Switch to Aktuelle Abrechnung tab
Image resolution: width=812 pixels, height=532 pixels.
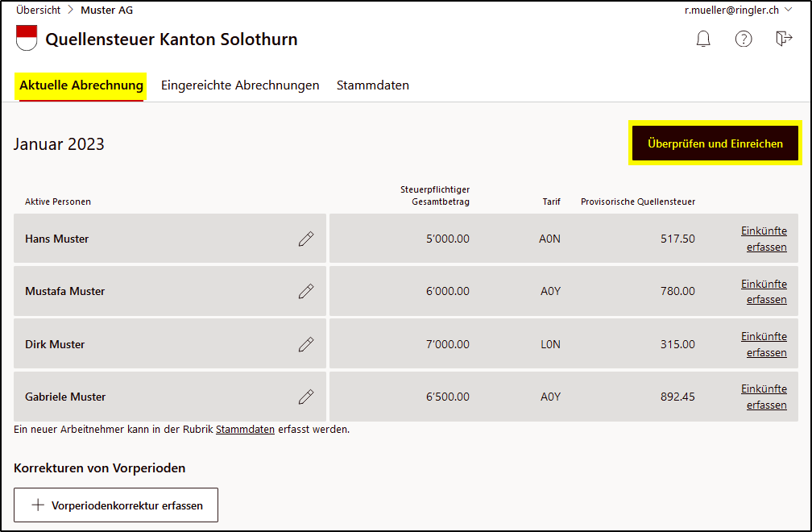[81, 85]
